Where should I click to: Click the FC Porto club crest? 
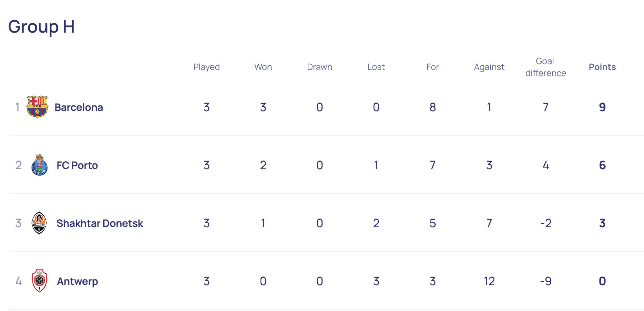tap(40, 165)
